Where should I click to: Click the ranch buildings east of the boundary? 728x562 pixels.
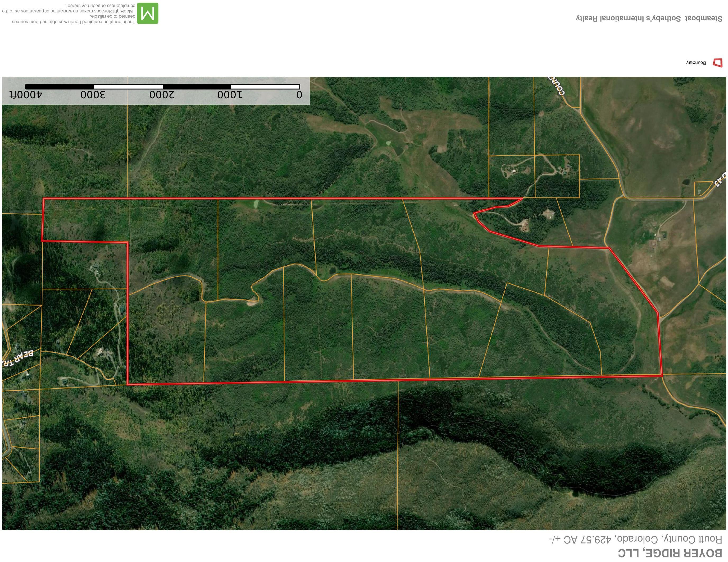(658, 239)
